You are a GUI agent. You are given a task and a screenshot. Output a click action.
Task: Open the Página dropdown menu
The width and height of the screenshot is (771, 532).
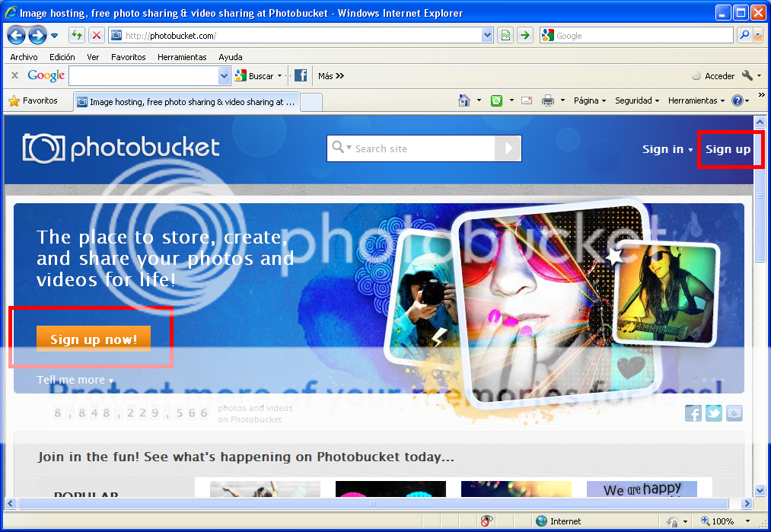590,100
